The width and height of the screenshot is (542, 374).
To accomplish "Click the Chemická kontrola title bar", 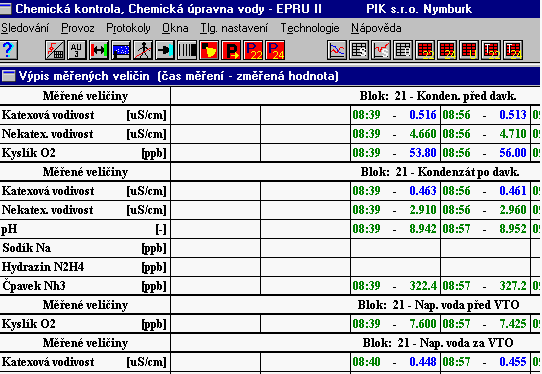I will 271,9.
